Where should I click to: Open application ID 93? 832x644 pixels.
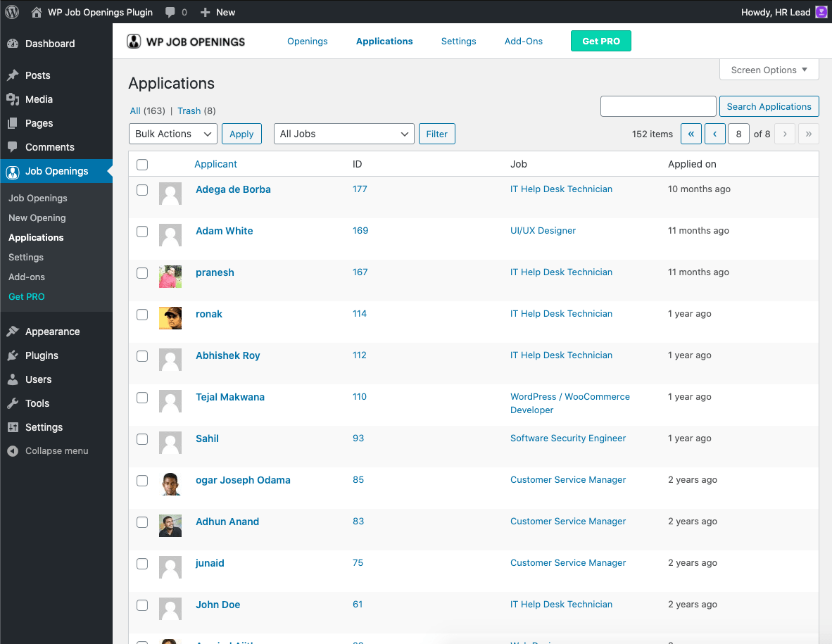click(358, 438)
